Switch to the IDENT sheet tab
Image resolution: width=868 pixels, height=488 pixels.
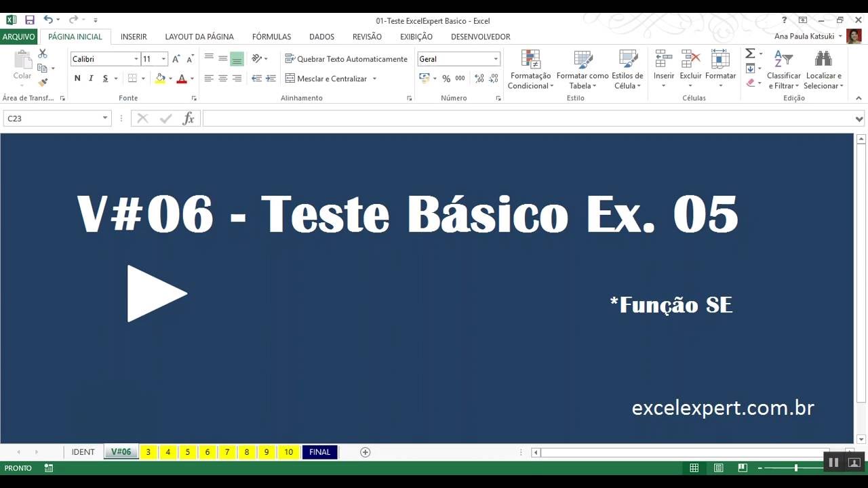click(83, 452)
